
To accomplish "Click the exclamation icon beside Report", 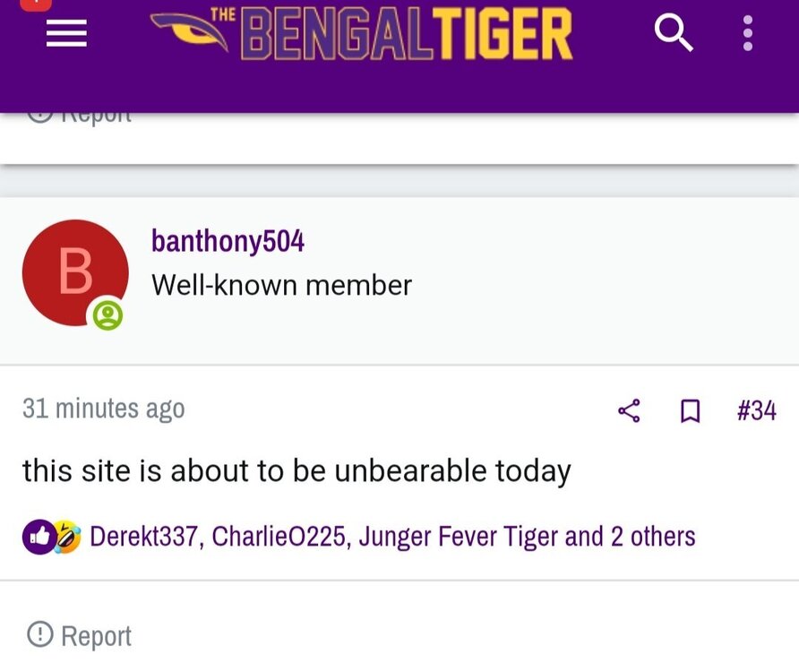I will point(39,635).
